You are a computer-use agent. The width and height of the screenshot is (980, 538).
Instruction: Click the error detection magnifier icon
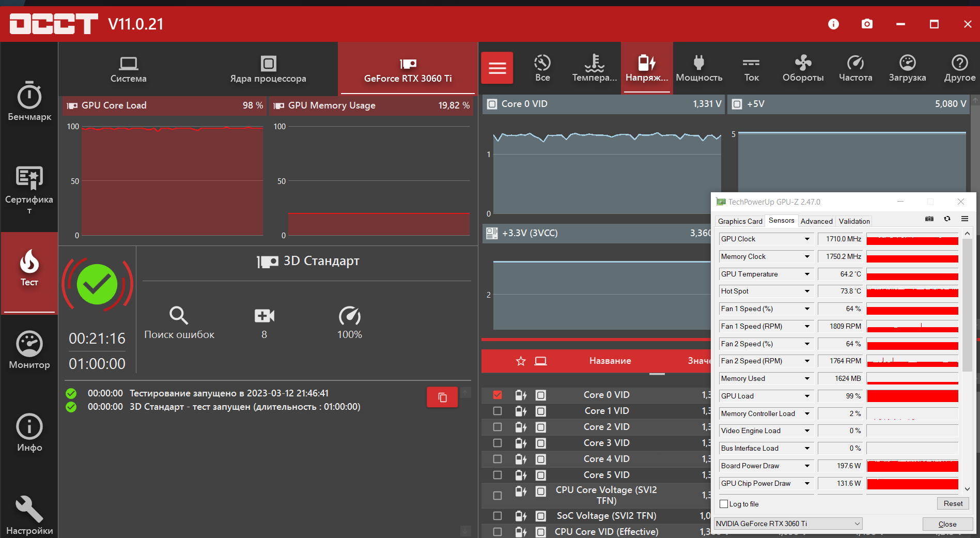(179, 315)
